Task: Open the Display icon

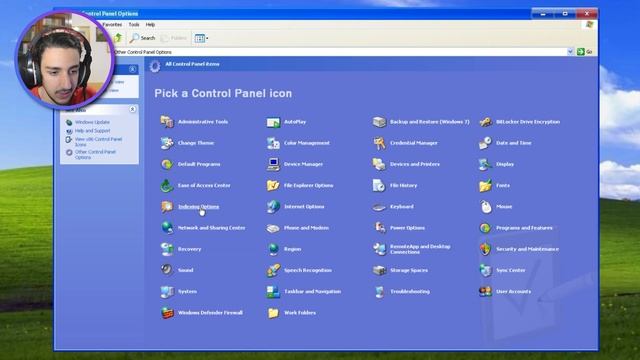Action: (x=485, y=164)
